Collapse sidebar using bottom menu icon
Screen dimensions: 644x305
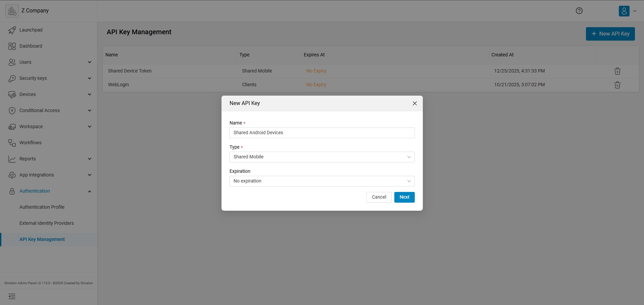[12, 296]
